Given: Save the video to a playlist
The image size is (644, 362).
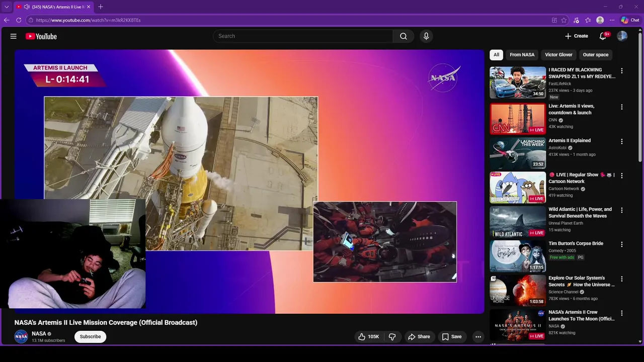Looking at the screenshot, I should click(451, 337).
